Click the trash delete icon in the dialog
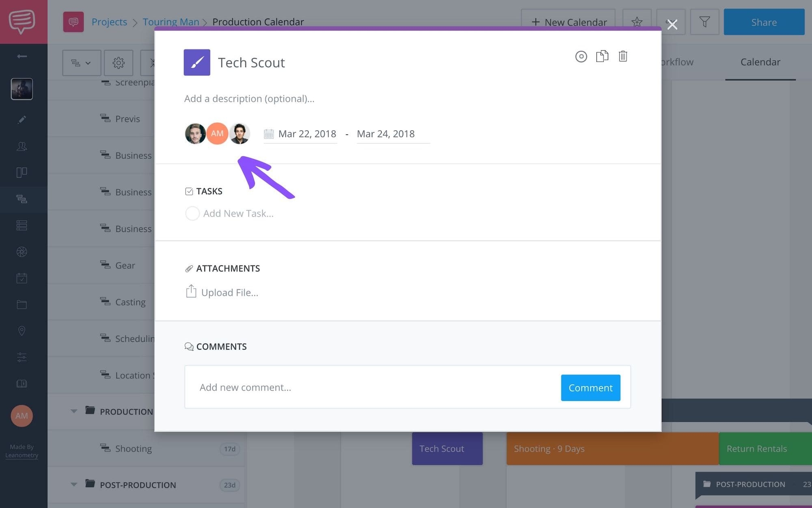Screen dimensions: 812x508 pos(623,56)
